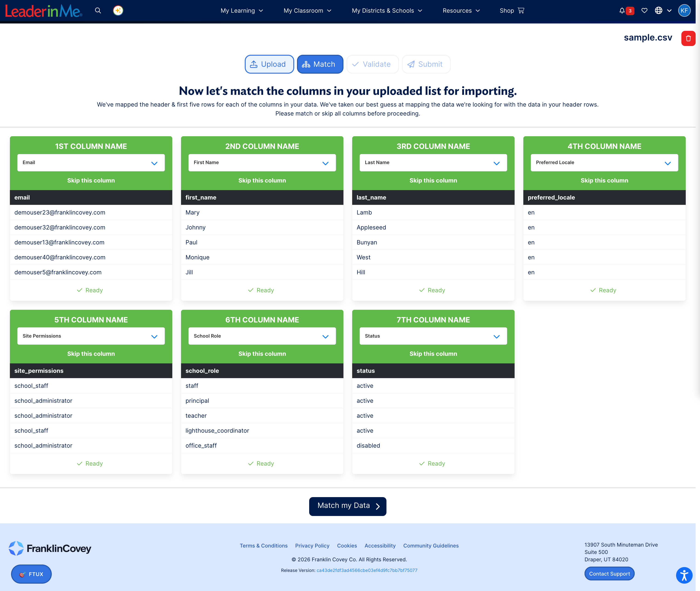This screenshot has height=591, width=700.
Task: Open the Shop cart link
Action: point(512,10)
